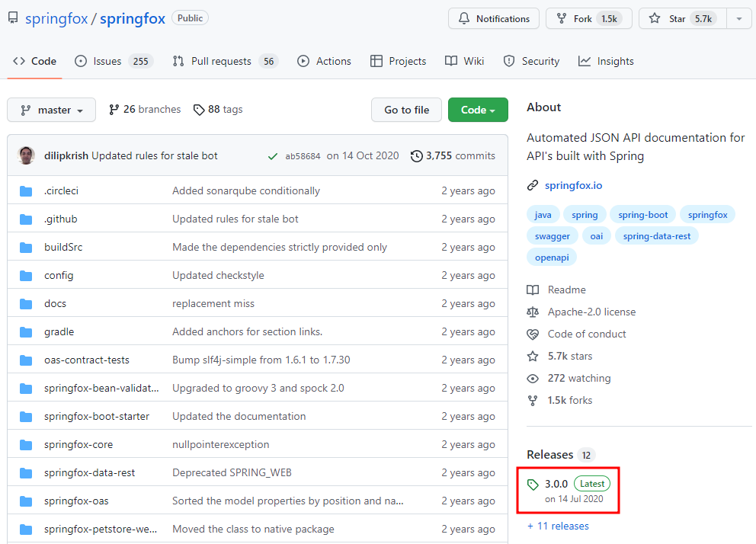The width and height of the screenshot is (756, 544).
Task: Click the fork icon beside 1.5k forks
Action: (x=533, y=401)
